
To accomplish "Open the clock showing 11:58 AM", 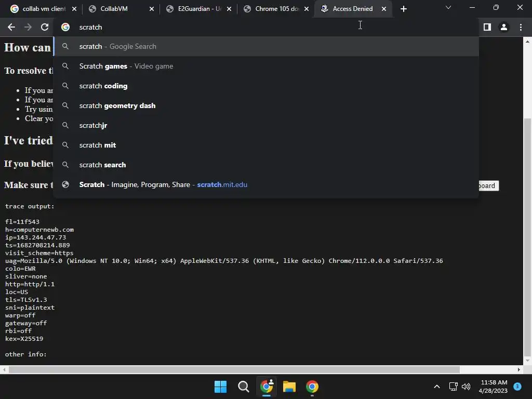I will coord(494,387).
